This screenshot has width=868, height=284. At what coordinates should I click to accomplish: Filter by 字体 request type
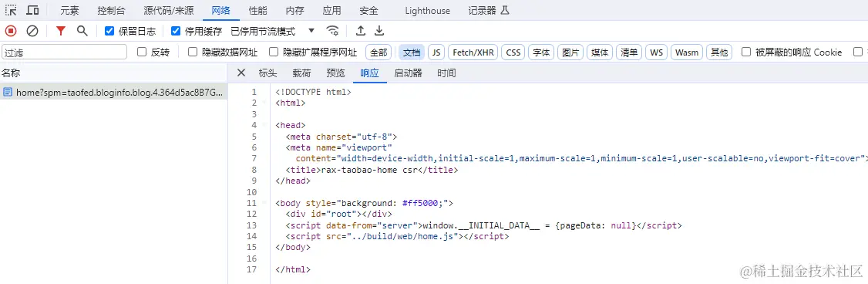tap(541, 52)
